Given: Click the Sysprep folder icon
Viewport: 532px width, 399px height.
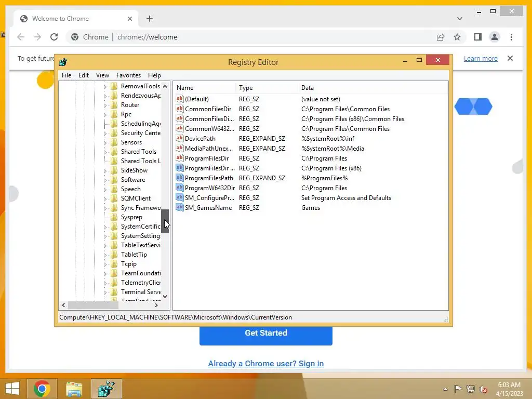Looking at the screenshot, I should [114, 217].
